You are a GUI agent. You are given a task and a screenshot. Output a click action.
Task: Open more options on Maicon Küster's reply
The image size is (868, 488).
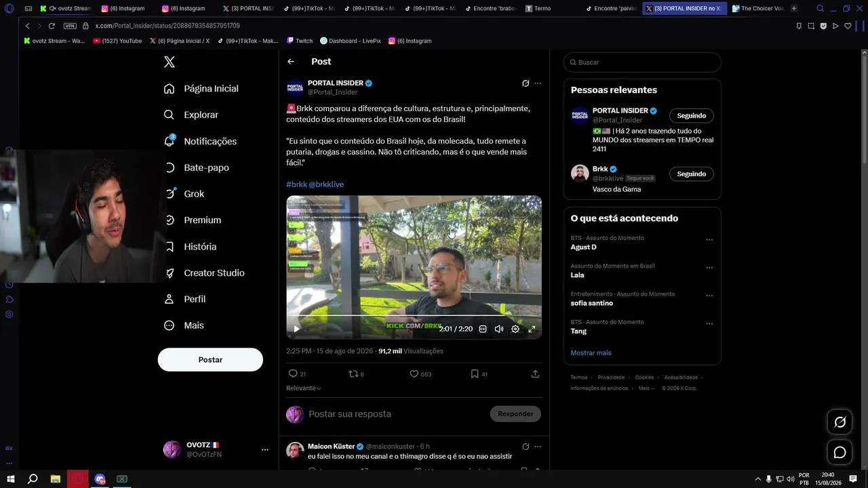point(538,447)
